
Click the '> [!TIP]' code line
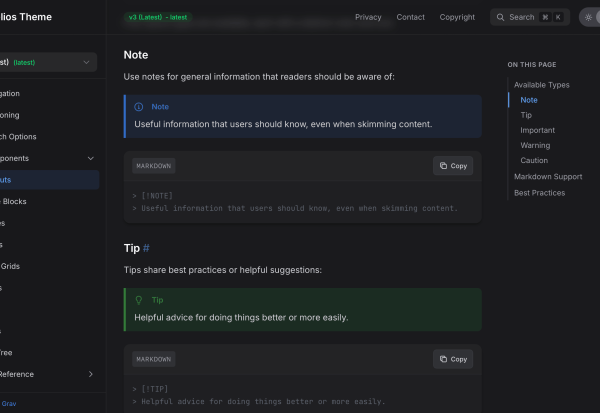tap(150, 389)
